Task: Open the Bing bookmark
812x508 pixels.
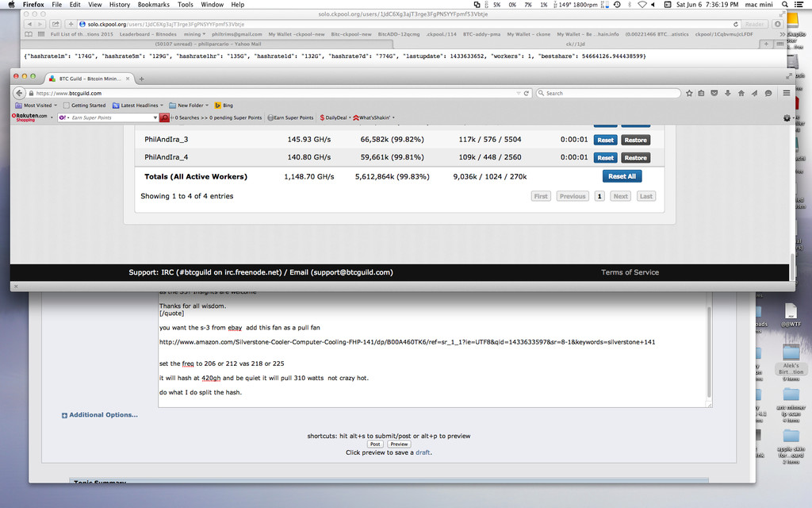Action: click(x=224, y=106)
